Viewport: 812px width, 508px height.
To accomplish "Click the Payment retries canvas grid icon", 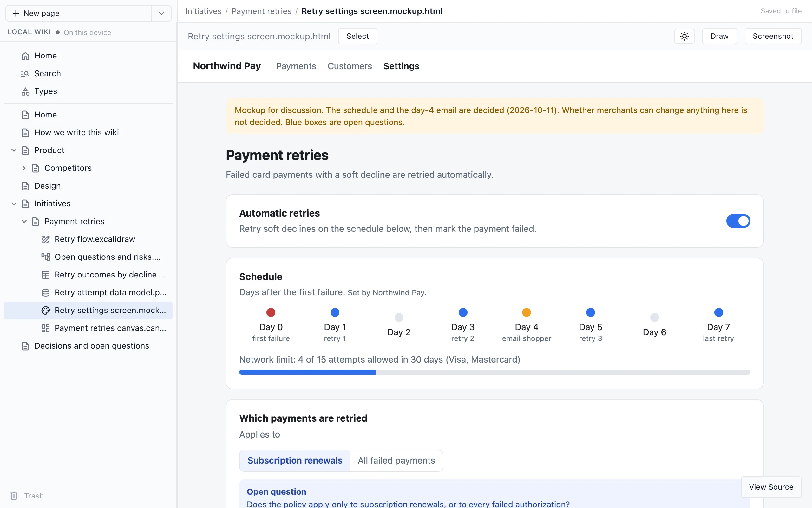I will coord(46,329).
